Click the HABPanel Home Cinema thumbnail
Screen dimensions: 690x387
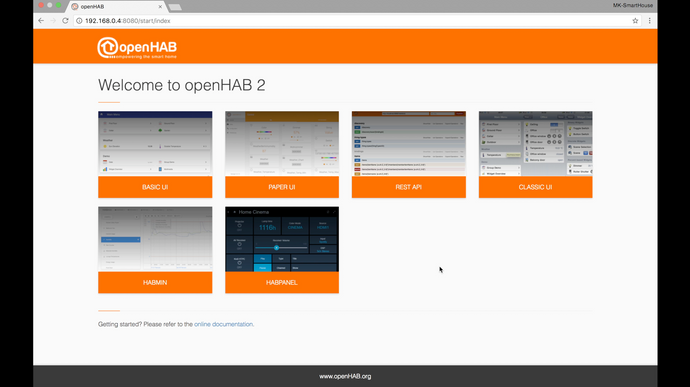point(282,240)
